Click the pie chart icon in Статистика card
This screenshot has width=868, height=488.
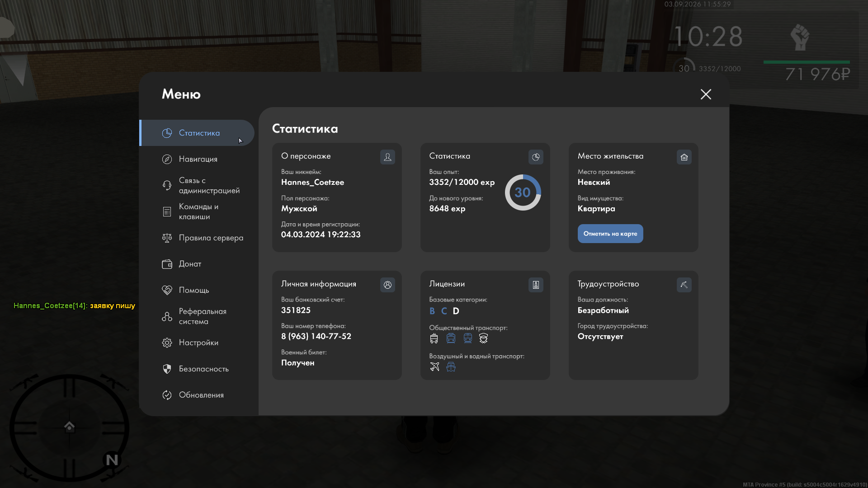click(536, 157)
